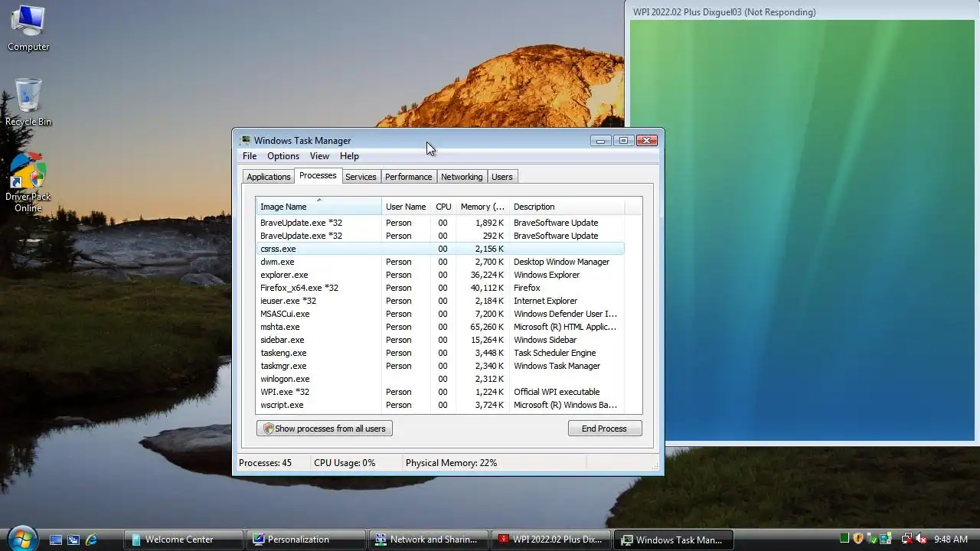Click the Windows Task Manager taskbar button
Image resolution: width=980 pixels, height=551 pixels.
click(x=674, y=540)
